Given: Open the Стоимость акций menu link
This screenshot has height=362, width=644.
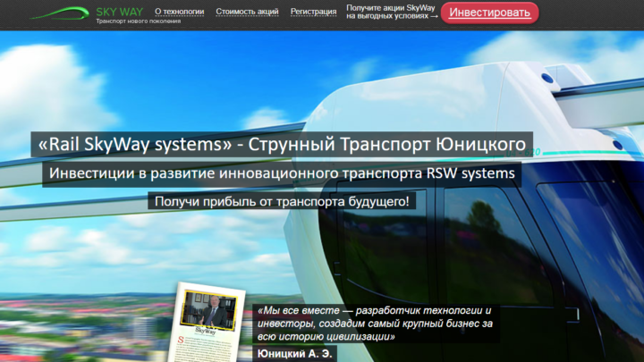Looking at the screenshot, I should coord(247,12).
